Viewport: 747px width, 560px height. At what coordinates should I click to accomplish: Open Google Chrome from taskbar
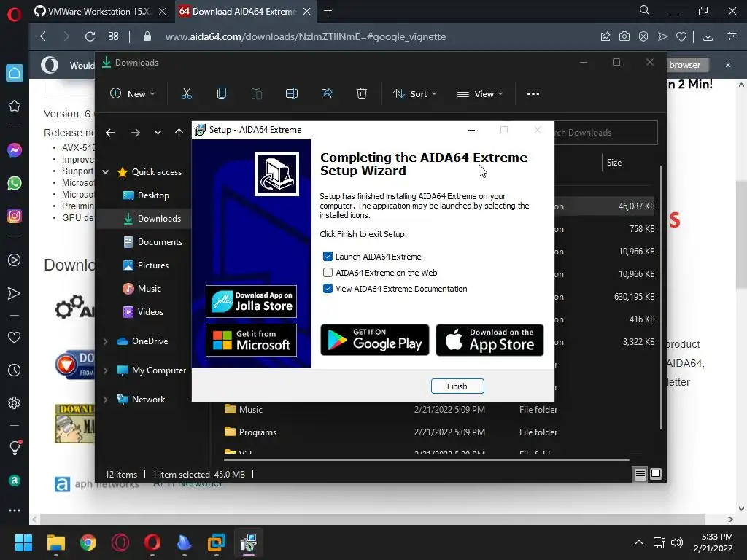pyautogui.click(x=88, y=542)
